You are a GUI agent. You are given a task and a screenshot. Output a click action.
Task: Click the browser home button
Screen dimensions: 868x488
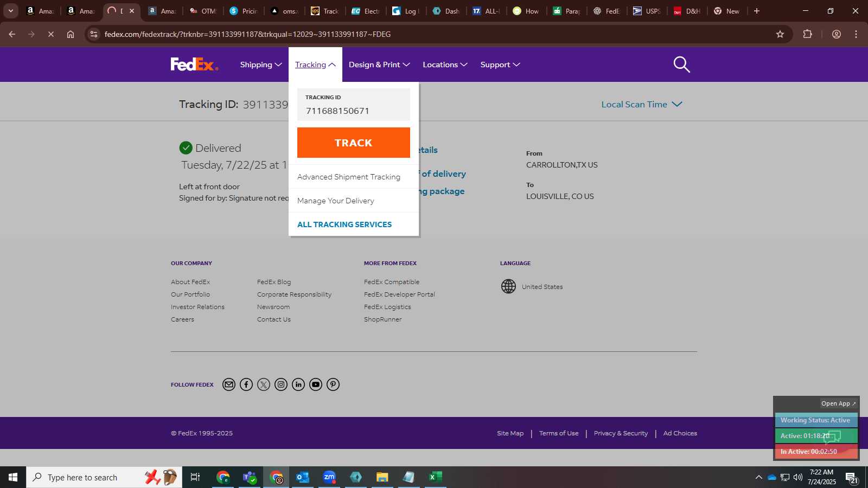(71, 34)
